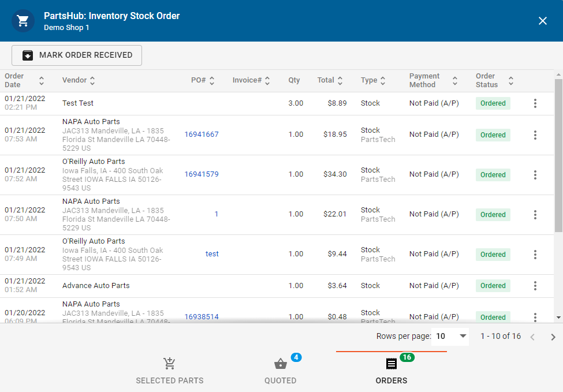Switch to Selected Parts tab
The width and height of the screenshot is (563, 392).
(169, 371)
